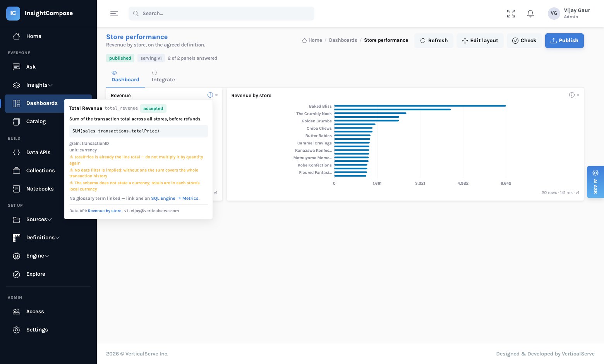Enter fullscreen with the expand icon
Viewport: 604px width, 364px height.
coord(511,14)
